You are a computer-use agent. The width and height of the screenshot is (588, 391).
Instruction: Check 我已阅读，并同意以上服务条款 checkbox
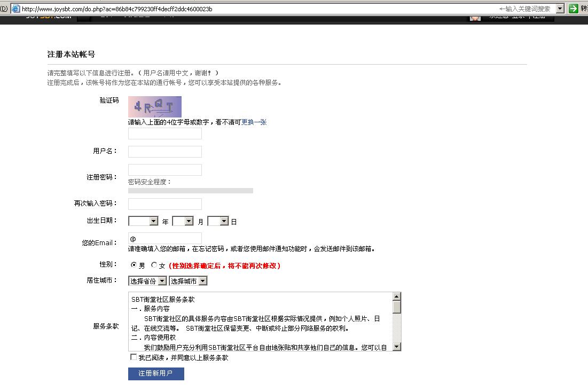pyautogui.click(x=133, y=357)
